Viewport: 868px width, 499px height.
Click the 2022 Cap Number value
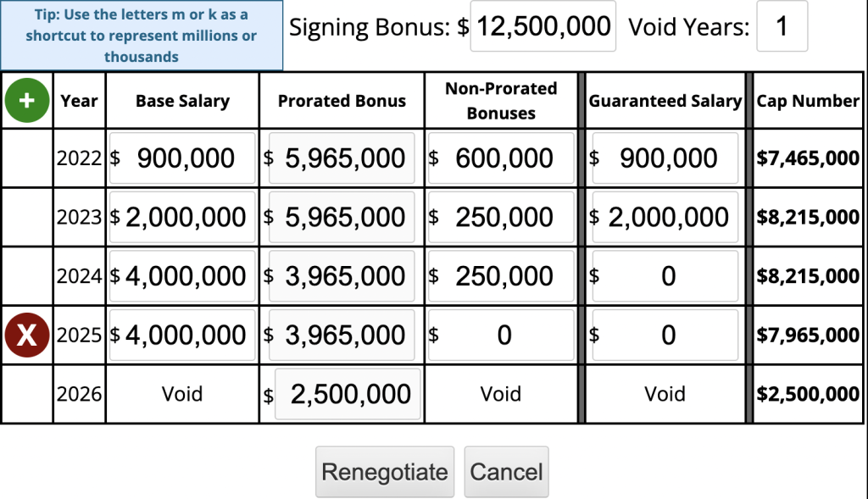pos(808,158)
